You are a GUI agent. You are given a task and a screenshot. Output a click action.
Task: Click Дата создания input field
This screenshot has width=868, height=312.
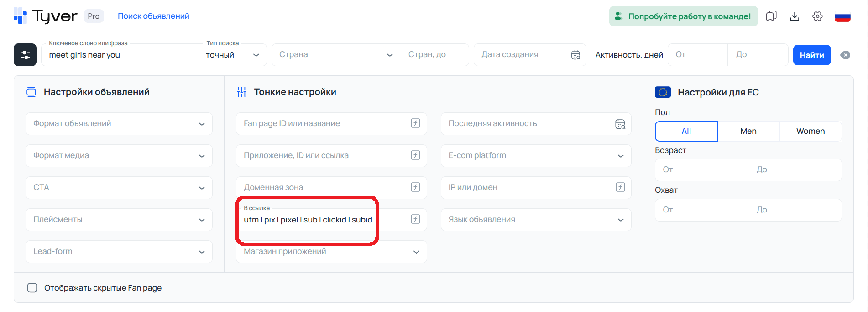click(530, 55)
